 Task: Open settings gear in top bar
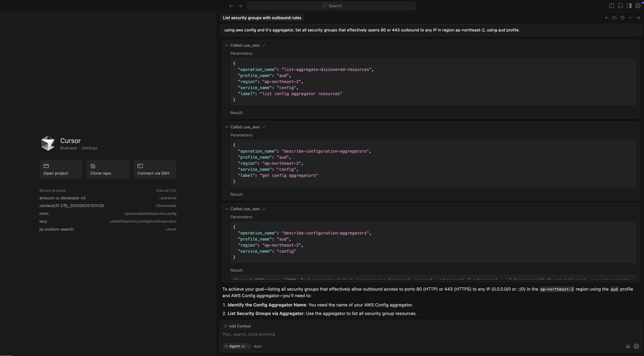click(x=638, y=6)
